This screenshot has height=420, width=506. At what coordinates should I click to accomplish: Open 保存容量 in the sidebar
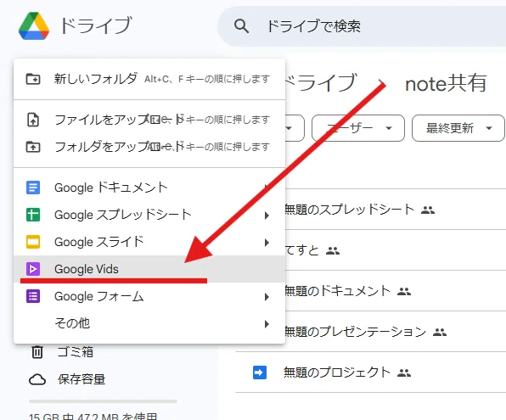(82, 379)
